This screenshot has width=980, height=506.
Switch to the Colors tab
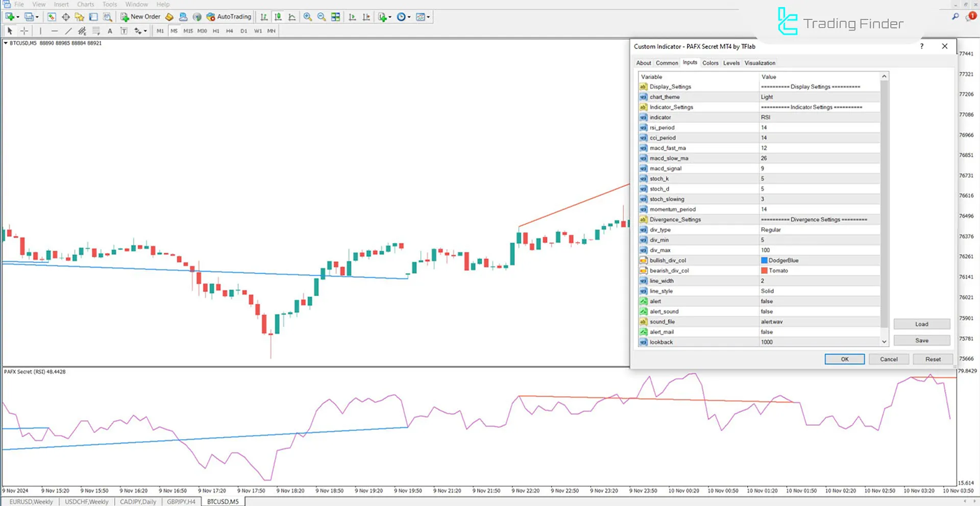click(x=710, y=63)
